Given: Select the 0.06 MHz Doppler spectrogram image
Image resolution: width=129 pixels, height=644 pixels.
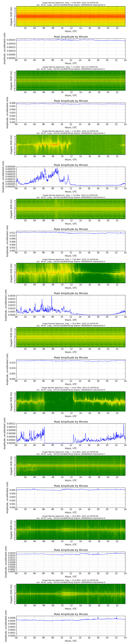Looking at the screenshot, I should point(71,16).
